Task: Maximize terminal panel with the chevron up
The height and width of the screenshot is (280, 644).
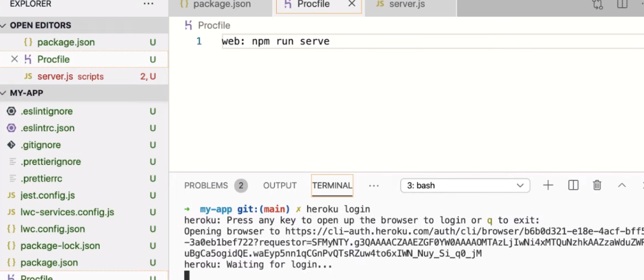Action: (x=622, y=185)
